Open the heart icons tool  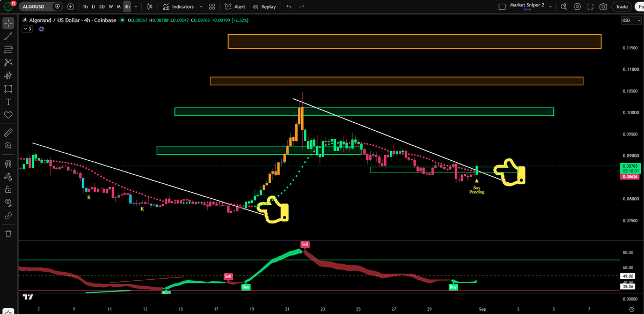click(x=9, y=115)
